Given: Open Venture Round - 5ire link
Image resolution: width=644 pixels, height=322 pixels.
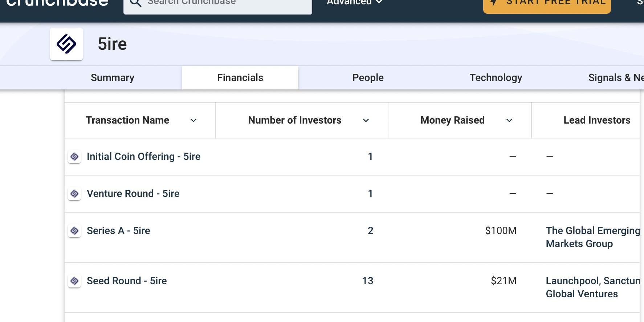Looking at the screenshot, I should (x=133, y=193).
